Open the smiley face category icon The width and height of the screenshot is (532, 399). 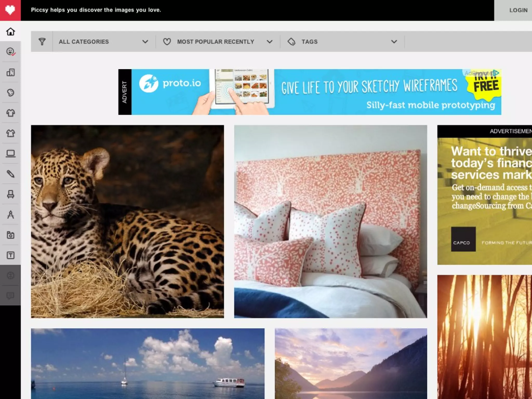point(10,52)
